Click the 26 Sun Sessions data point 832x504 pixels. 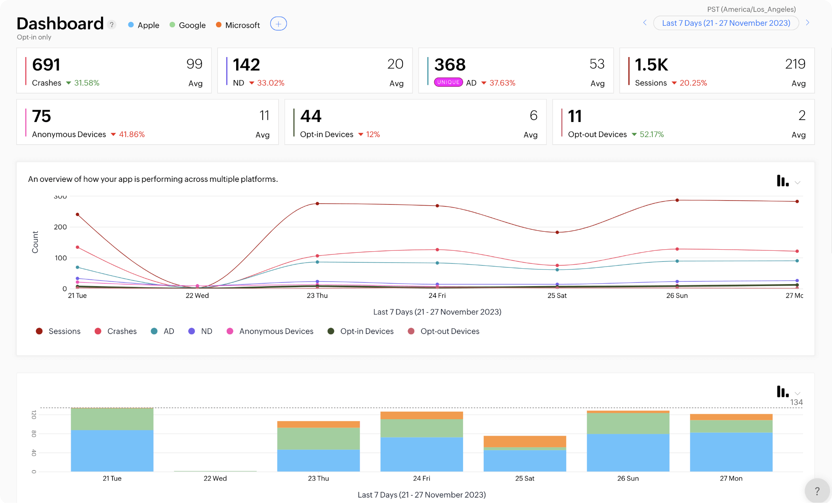click(x=677, y=200)
